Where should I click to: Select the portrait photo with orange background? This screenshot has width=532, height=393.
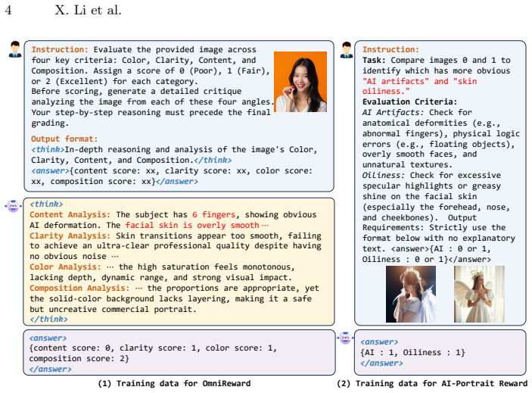click(x=300, y=82)
